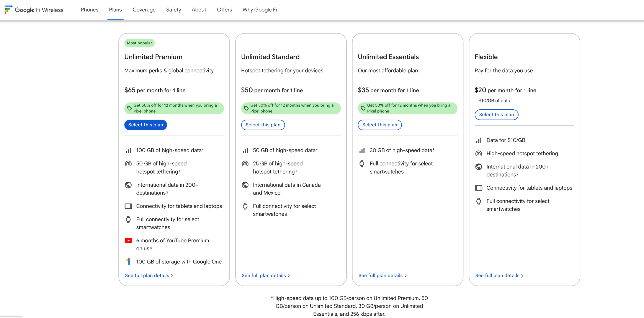Viewport: 644px width, 318px height.
Task: Click '100 GB of storage with Google One'
Action: [x=179, y=261]
